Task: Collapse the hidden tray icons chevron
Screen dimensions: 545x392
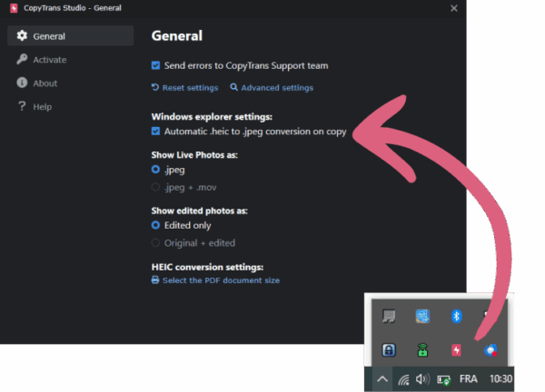Action: pos(382,379)
